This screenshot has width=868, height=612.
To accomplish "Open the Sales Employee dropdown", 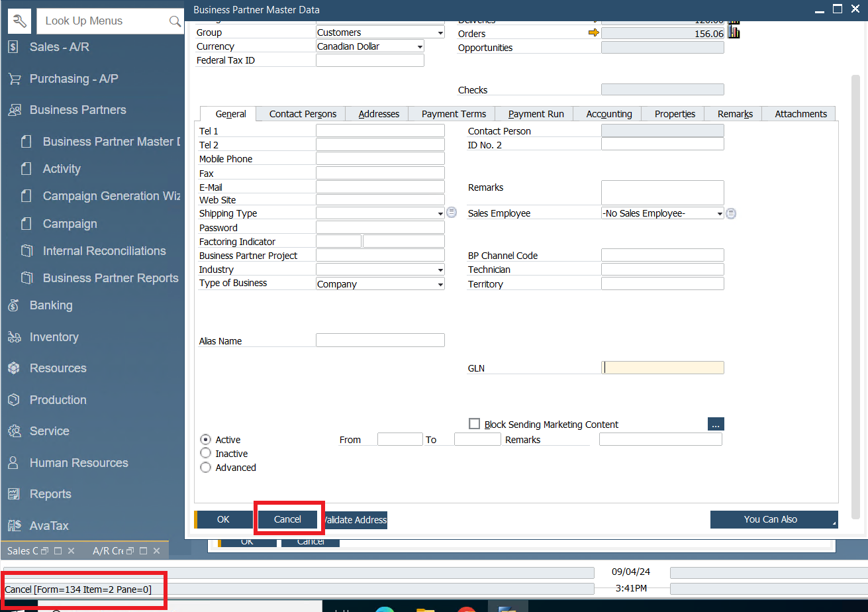I will pyautogui.click(x=720, y=213).
